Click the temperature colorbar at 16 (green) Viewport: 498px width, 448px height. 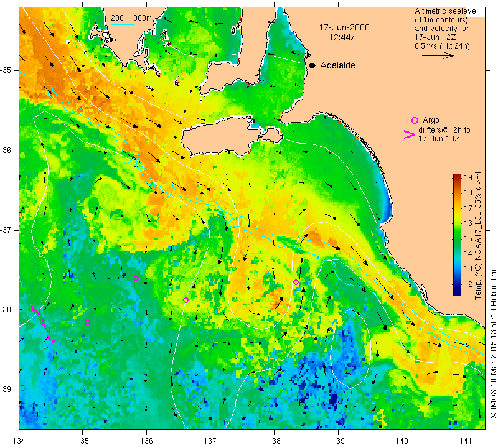457,223
